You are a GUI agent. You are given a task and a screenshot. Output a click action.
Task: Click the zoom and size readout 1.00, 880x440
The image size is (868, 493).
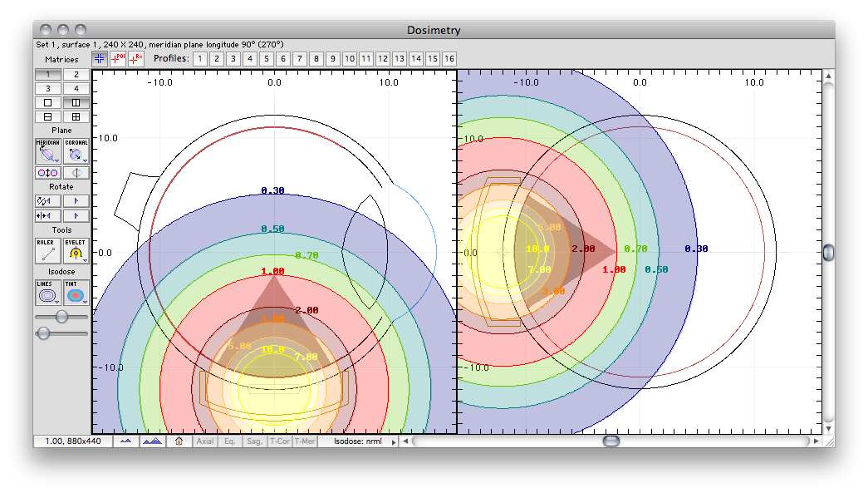pyautogui.click(x=73, y=441)
